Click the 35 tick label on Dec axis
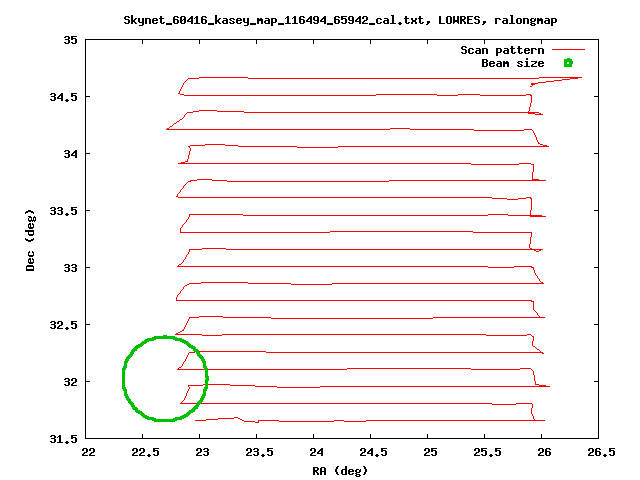This screenshot has width=640, height=480. (x=71, y=40)
